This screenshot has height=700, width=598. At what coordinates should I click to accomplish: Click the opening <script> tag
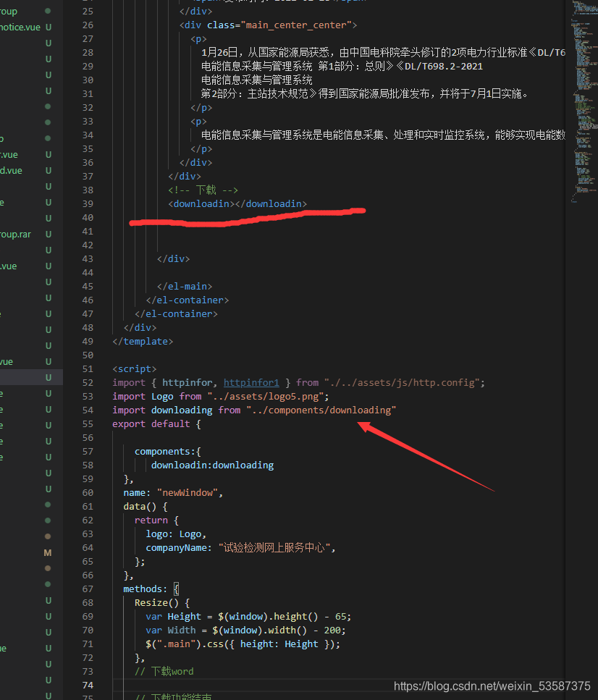135,369
